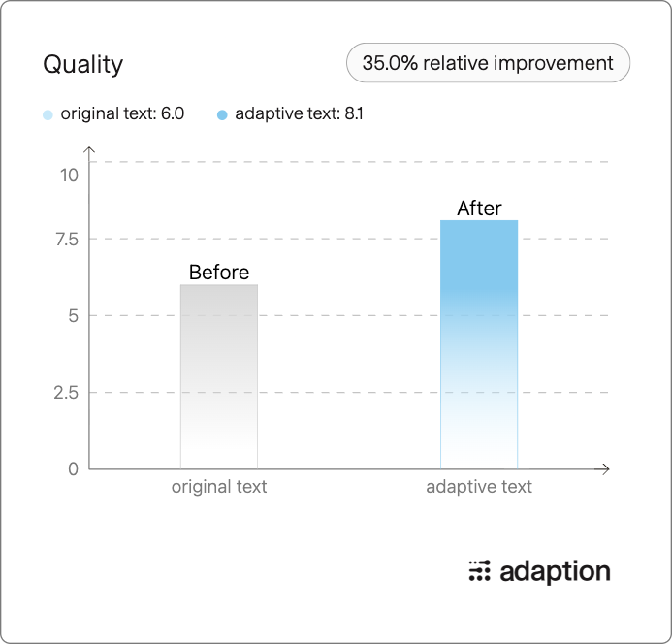Click the 0 origin tick label

74,469
